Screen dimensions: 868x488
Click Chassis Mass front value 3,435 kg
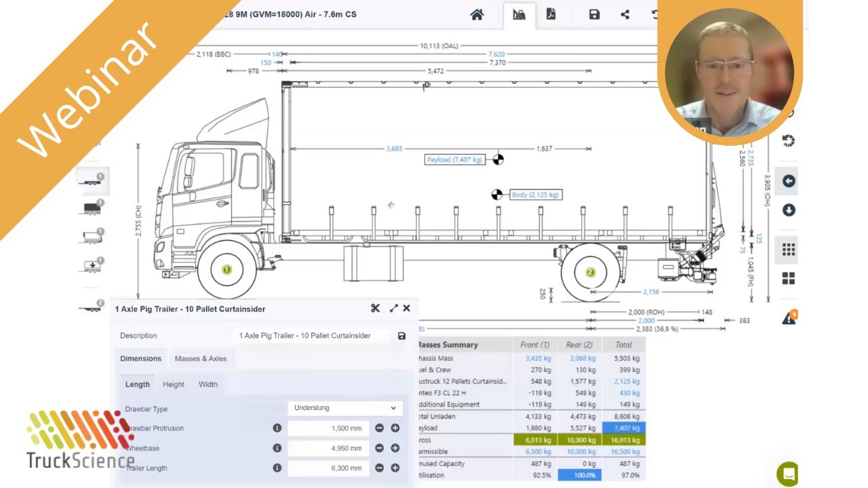pyautogui.click(x=538, y=359)
